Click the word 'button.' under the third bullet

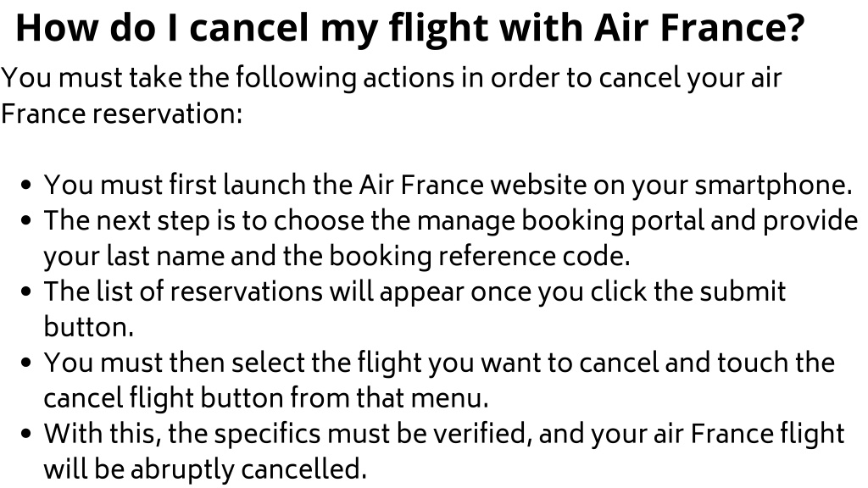[88, 326]
